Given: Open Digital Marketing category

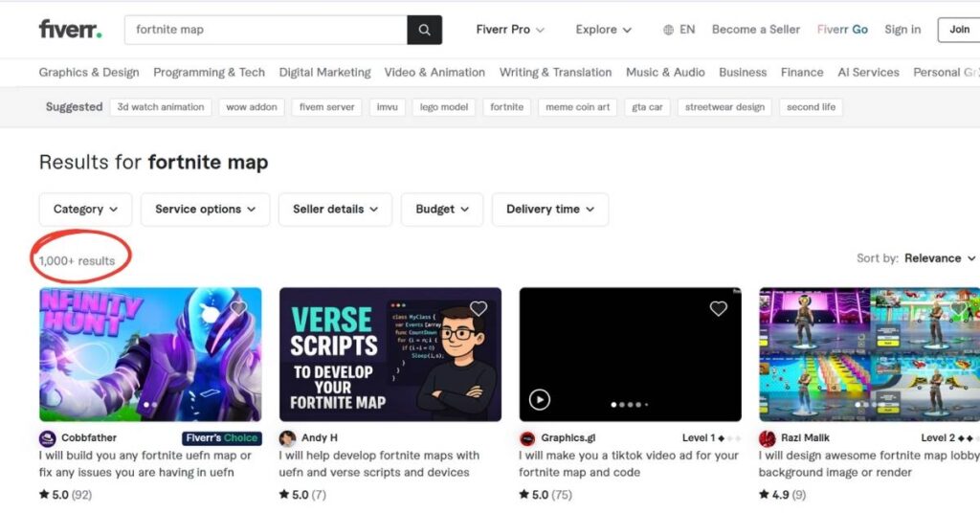Looking at the screenshot, I should coord(324,73).
